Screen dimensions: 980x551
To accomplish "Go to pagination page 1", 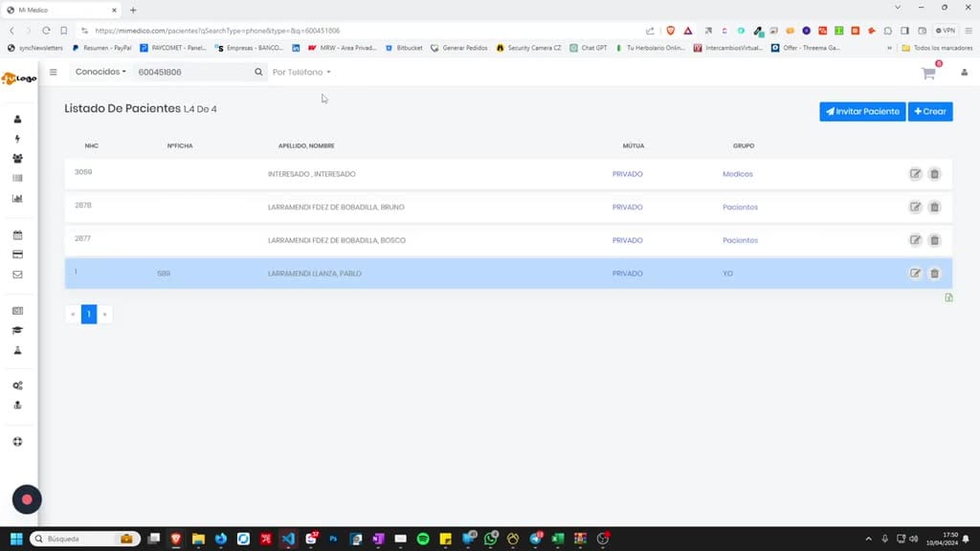I will [x=89, y=314].
